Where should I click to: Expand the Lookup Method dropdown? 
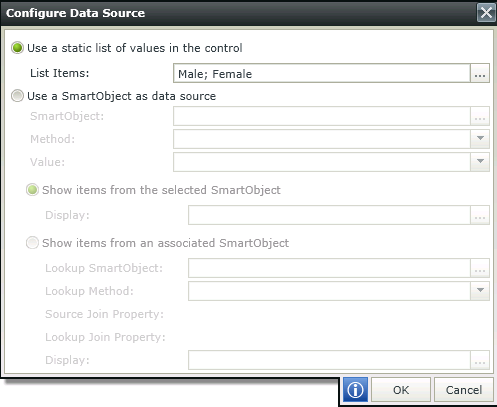coord(480,291)
